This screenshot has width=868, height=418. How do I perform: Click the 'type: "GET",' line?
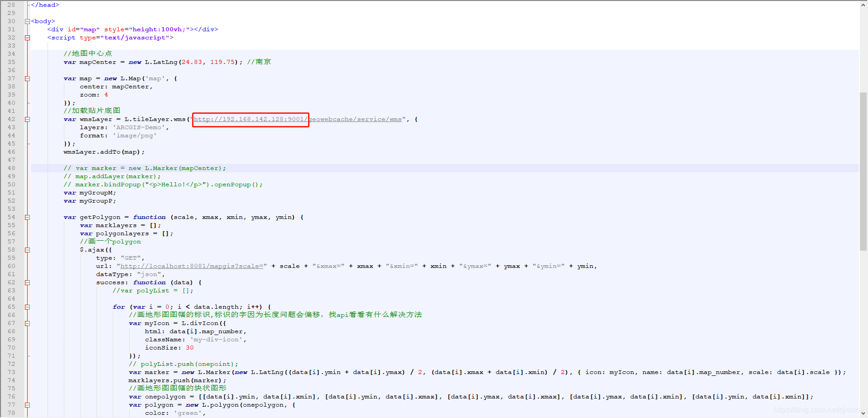[x=120, y=258]
